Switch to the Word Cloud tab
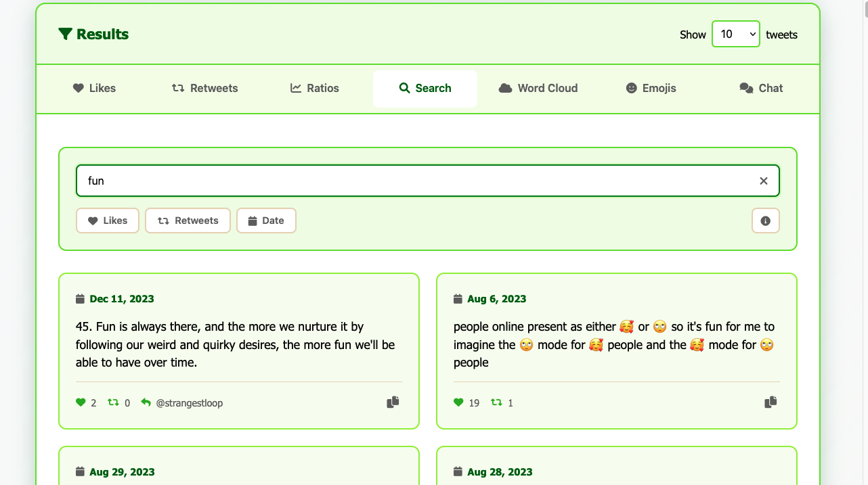The width and height of the screenshot is (868, 485). pyautogui.click(x=538, y=88)
